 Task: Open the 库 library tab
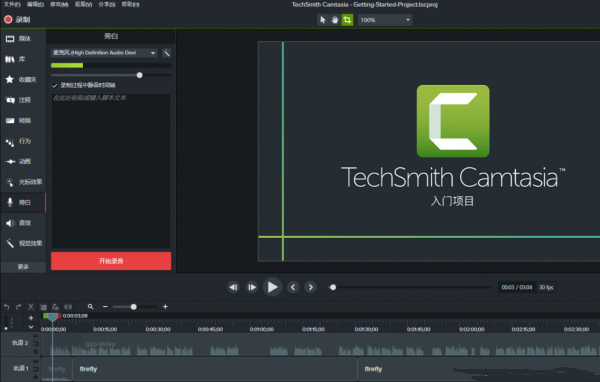23,59
